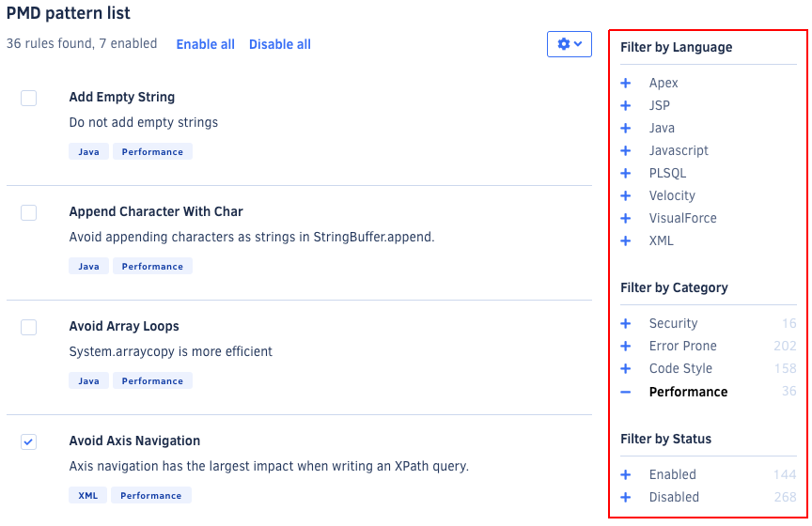The image size is (812, 526).
Task: Tick the Avoid Array Loops checkbox
Action: click(29, 327)
